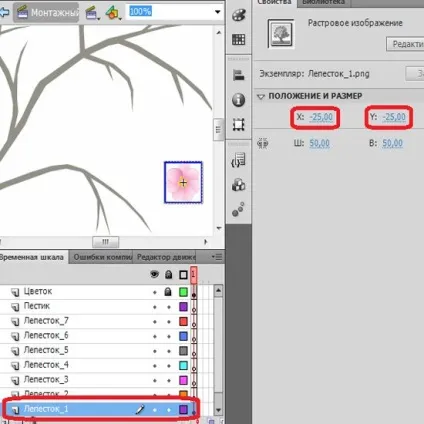Open the Code Snippets panel icon

pos(239,160)
